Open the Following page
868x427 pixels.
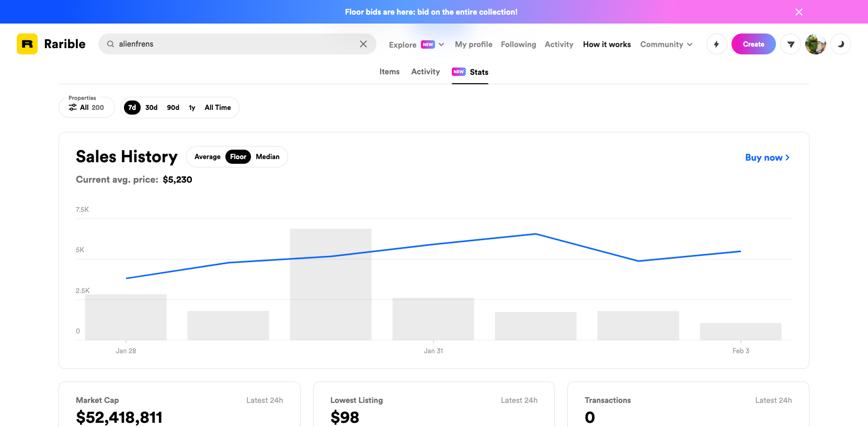pos(519,44)
